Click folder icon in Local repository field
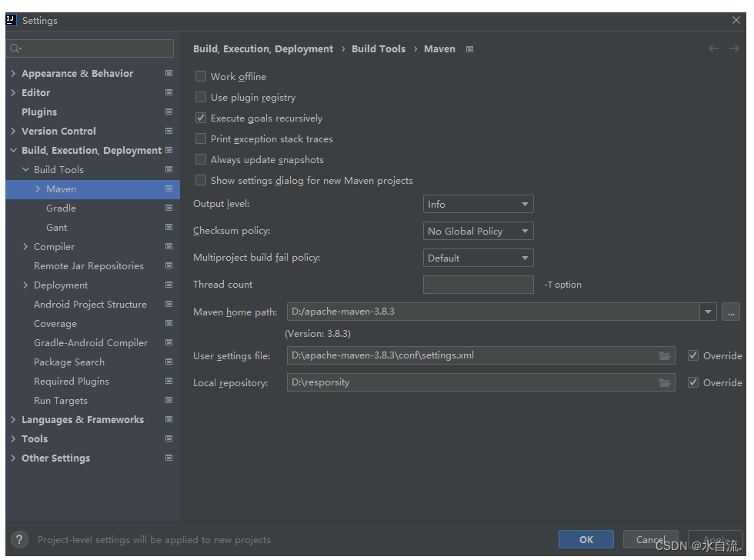The height and width of the screenshot is (560, 754). (x=665, y=382)
